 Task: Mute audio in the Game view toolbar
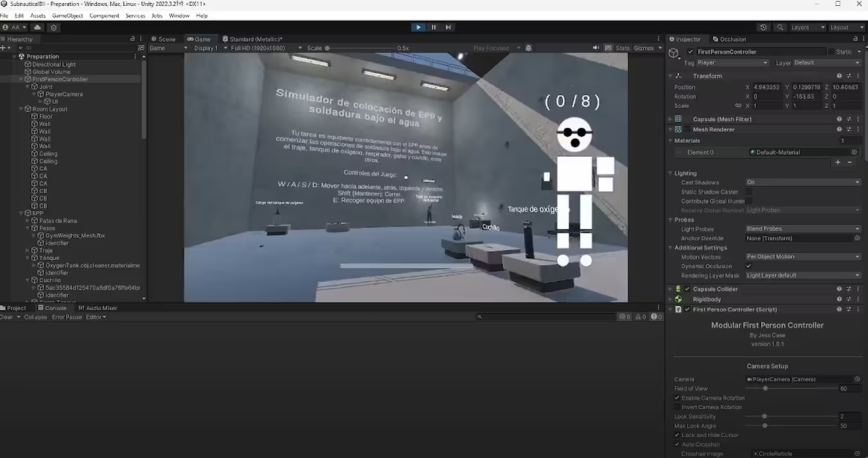tap(597, 48)
